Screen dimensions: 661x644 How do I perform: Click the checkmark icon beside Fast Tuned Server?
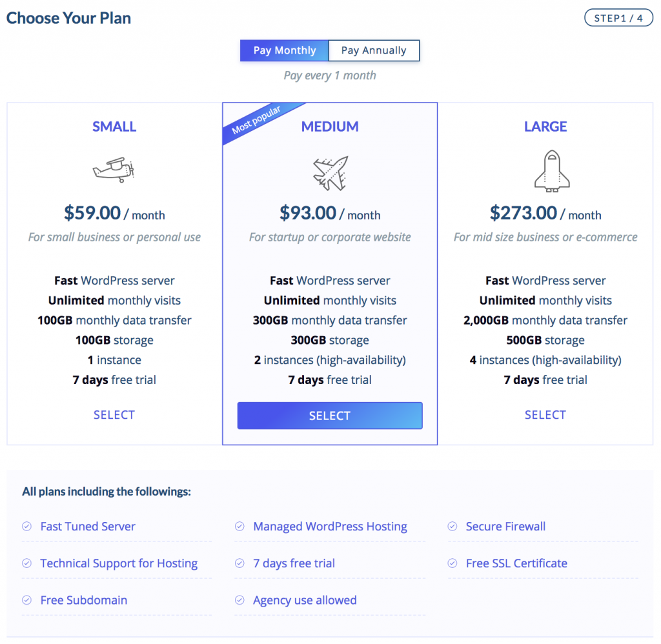(27, 527)
